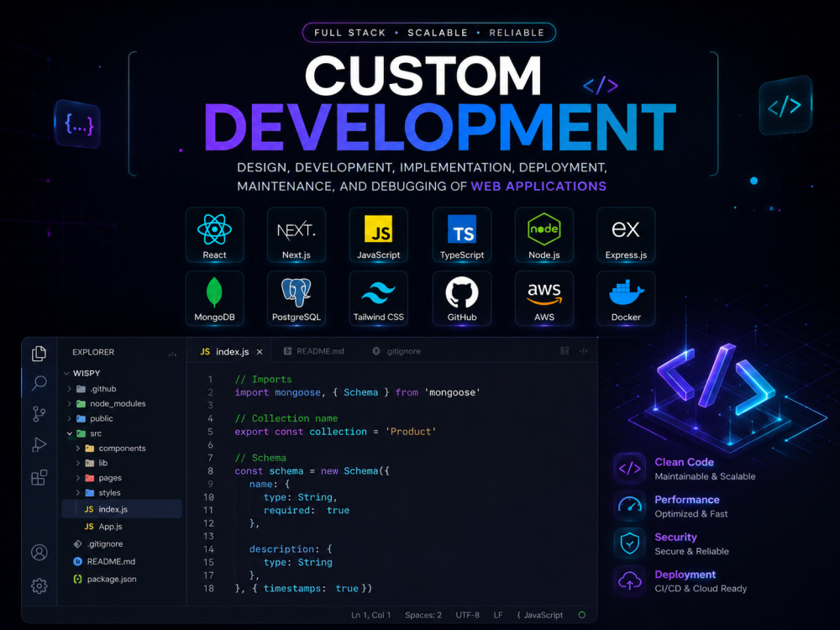Viewport: 840px width, 630px height.
Task: Expand the styles folder
Action: (78, 493)
